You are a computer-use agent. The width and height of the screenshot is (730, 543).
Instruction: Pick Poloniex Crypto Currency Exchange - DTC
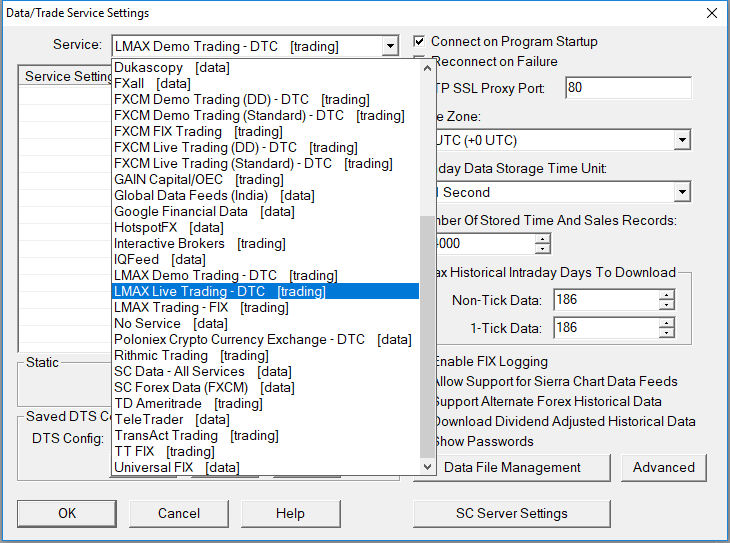pyautogui.click(x=265, y=339)
